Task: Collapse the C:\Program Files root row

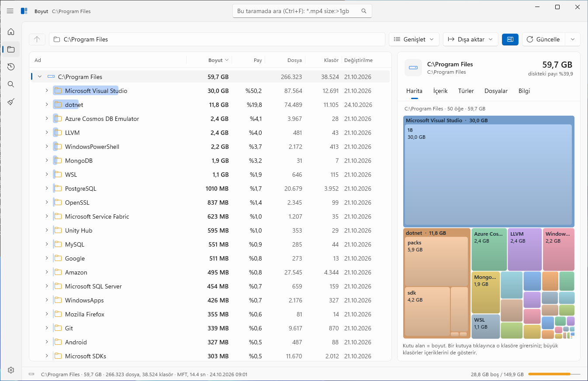Action: click(40, 77)
